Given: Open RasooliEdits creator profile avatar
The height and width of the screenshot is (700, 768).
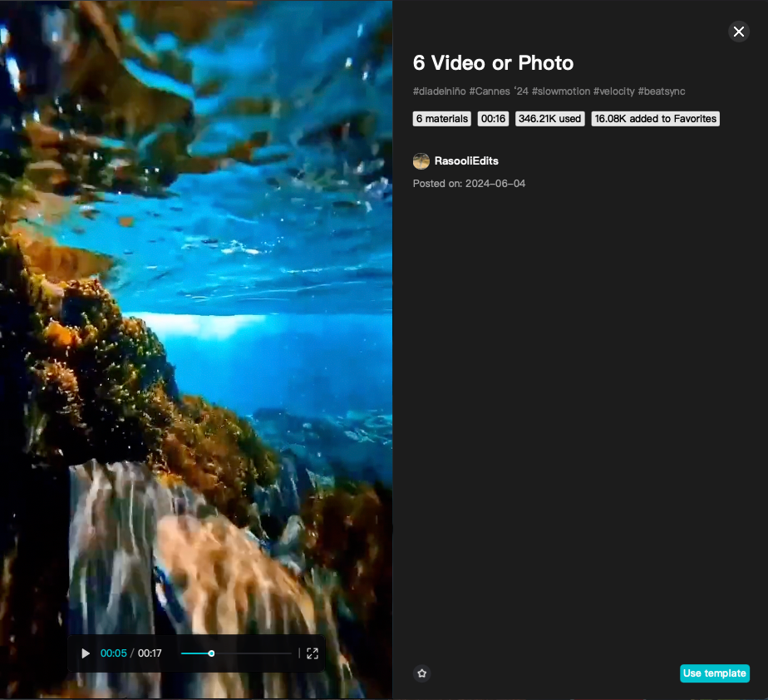Looking at the screenshot, I should pyautogui.click(x=421, y=161).
